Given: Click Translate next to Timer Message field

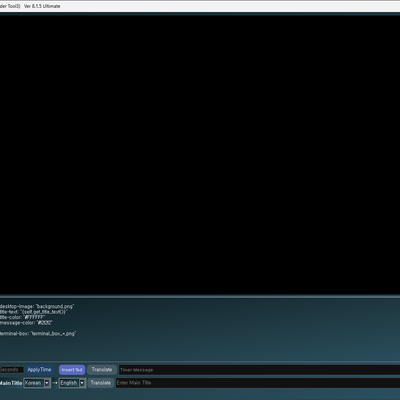Looking at the screenshot, I should coord(102,370).
